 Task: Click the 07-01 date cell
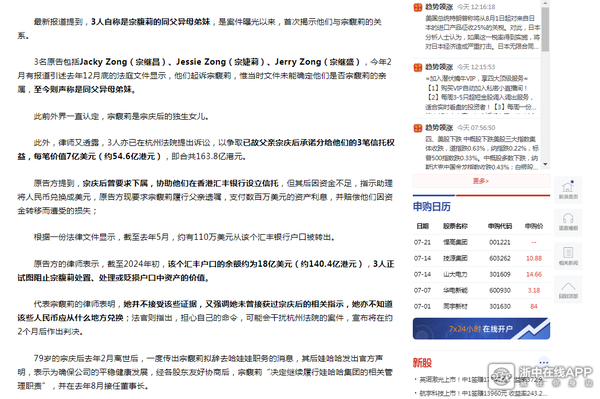pos(422,306)
